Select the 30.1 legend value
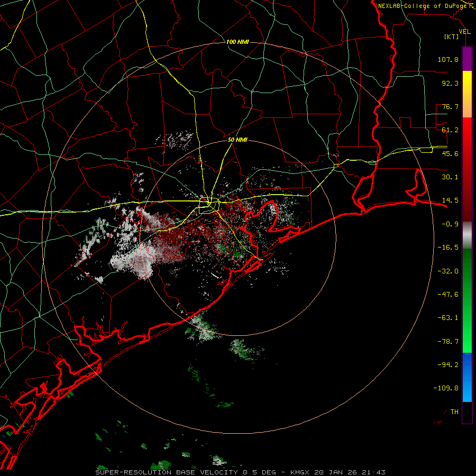The image size is (476, 476). 450,177
